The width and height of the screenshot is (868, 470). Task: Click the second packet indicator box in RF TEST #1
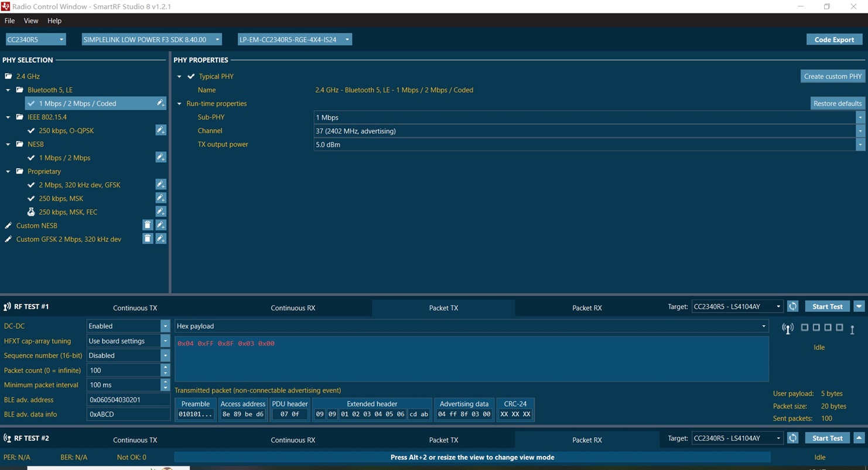point(816,328)
